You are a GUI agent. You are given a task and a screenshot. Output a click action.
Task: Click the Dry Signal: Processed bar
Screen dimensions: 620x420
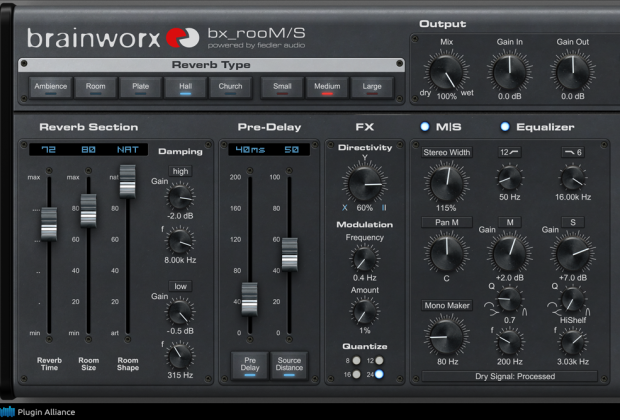coord(510,376)
